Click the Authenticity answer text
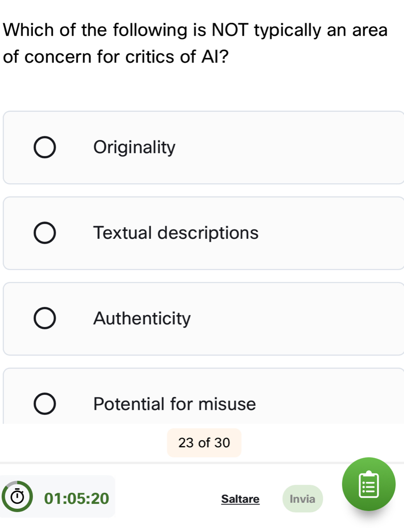404x532 pixels. tap(142, 319)
